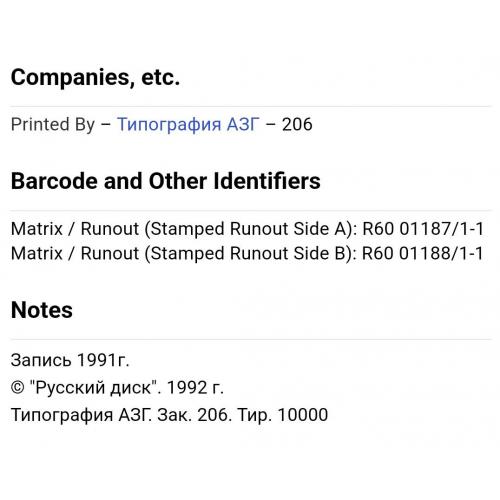Click Тир. 10000 in the notes
Image resolution: width=500 pixels, height=500 pixels.
coord(283,415)
